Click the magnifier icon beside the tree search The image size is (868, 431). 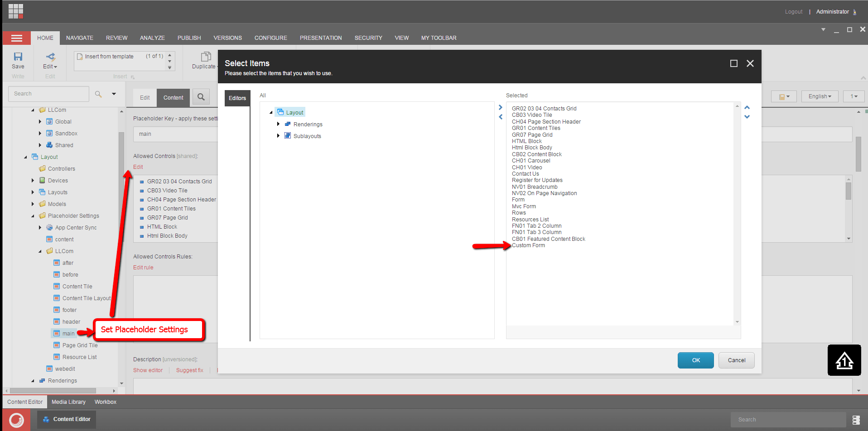click(98, 94)
